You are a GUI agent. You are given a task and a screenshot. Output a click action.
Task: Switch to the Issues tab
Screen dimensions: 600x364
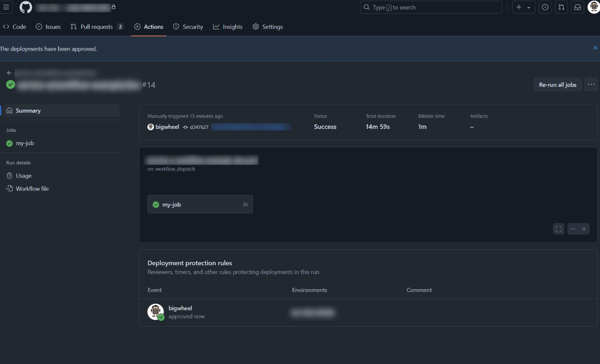coord(48,27)
